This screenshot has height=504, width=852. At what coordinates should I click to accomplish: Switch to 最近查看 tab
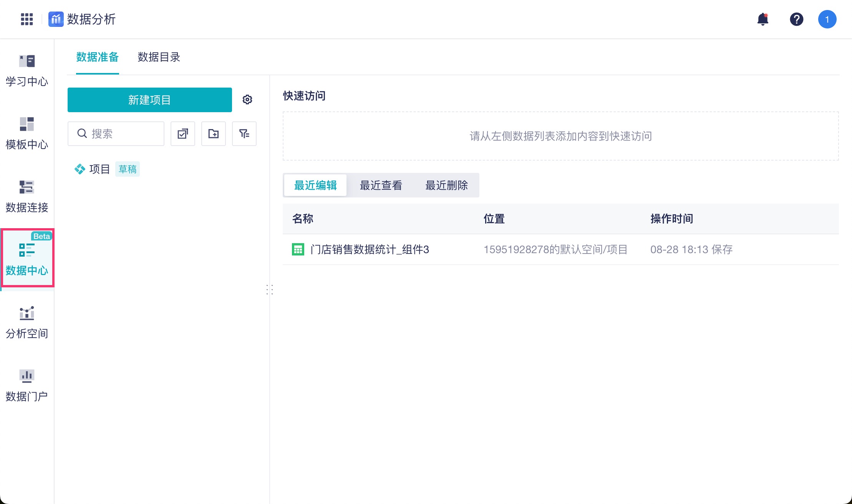click(x=381, y=186)
